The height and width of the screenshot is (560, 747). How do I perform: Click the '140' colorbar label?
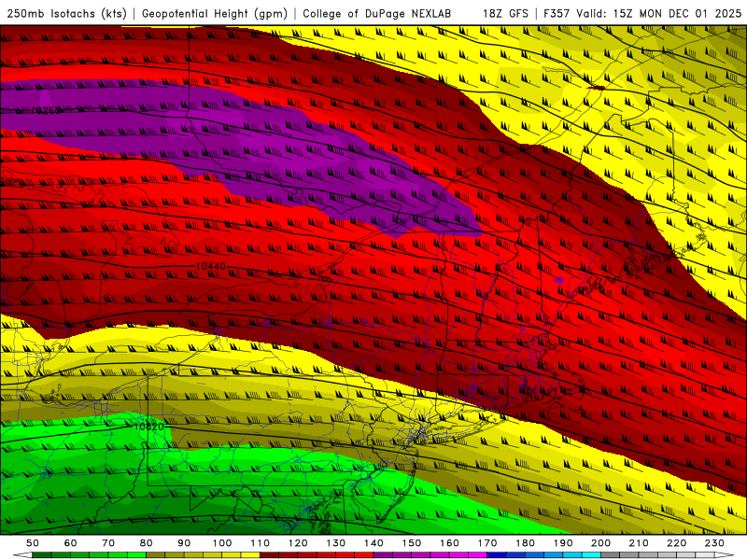(x=373, y=543)
